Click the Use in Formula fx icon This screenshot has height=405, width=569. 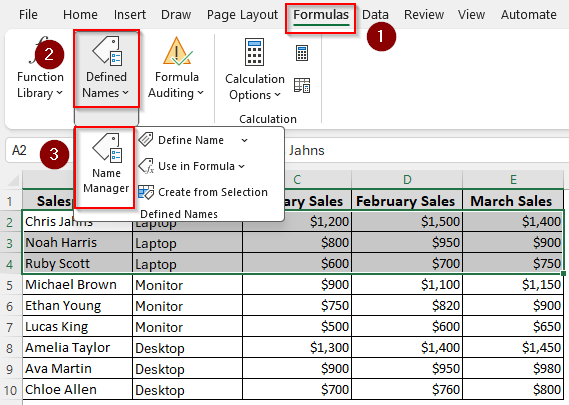click(146, 166)
